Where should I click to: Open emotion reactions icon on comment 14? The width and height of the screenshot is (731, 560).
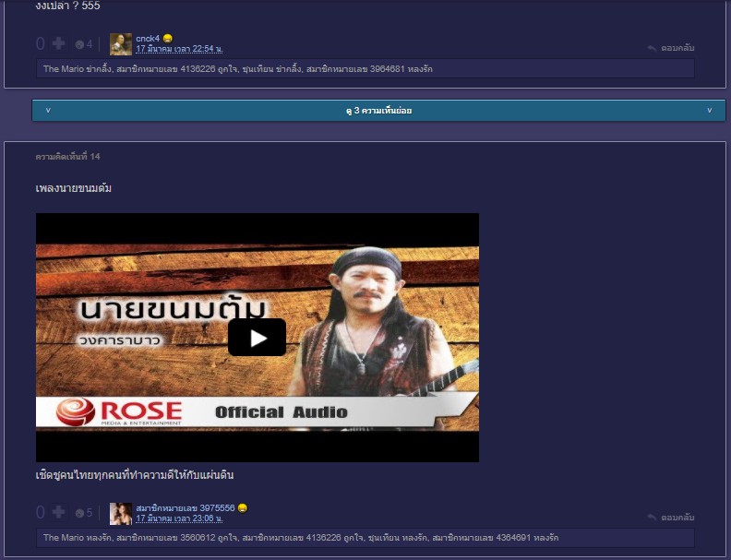point(79,514)
